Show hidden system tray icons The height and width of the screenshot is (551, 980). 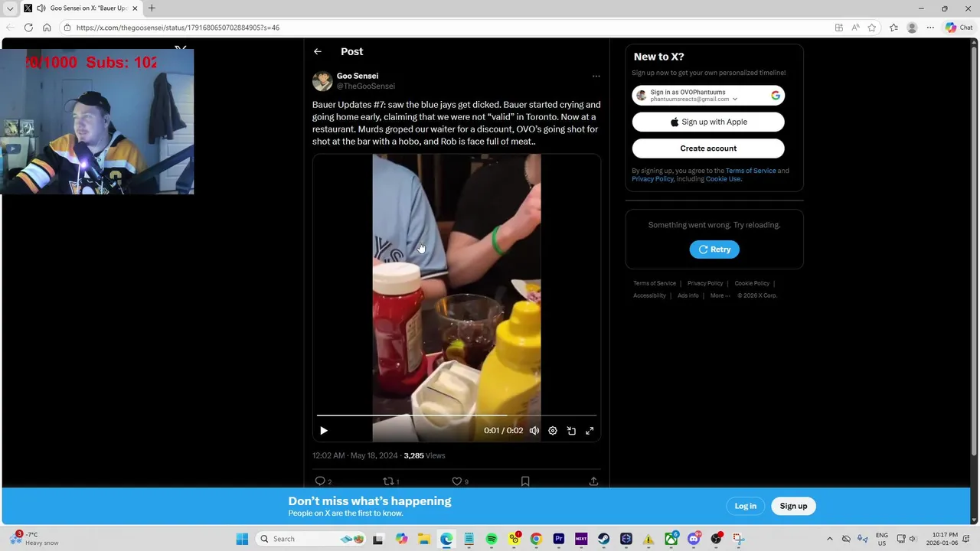pyautogui.click(x=829, y=539)
